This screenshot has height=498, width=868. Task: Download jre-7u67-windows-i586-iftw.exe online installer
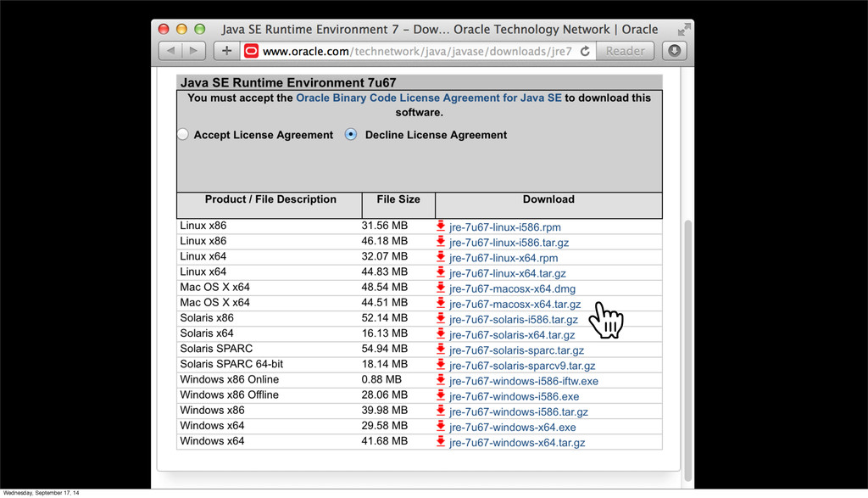pos(523,381)
